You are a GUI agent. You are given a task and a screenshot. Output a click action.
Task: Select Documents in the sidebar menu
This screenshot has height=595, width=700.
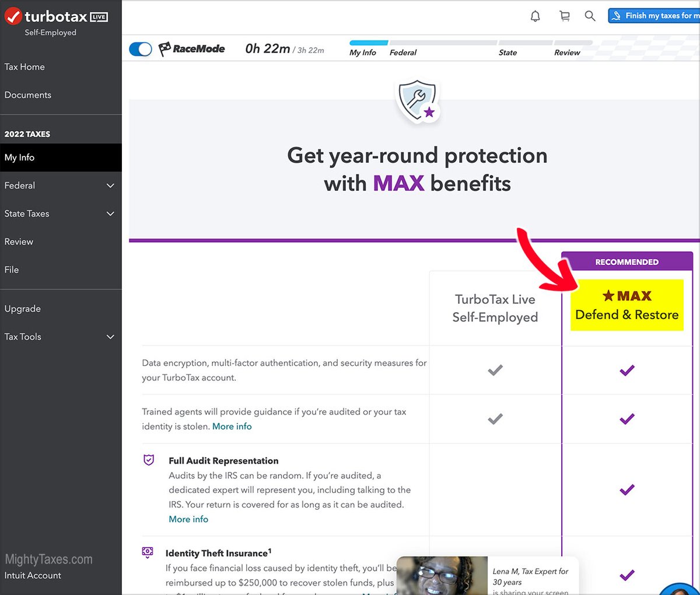[x=28, y=94]
